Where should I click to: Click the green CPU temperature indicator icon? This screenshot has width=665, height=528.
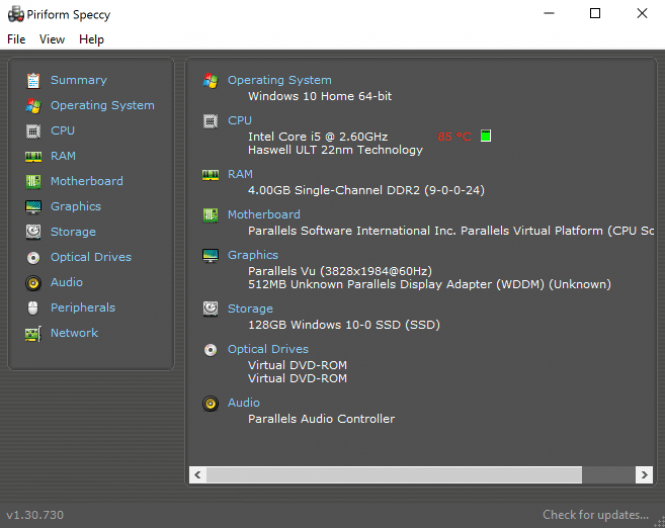click(x=486, y=136)
